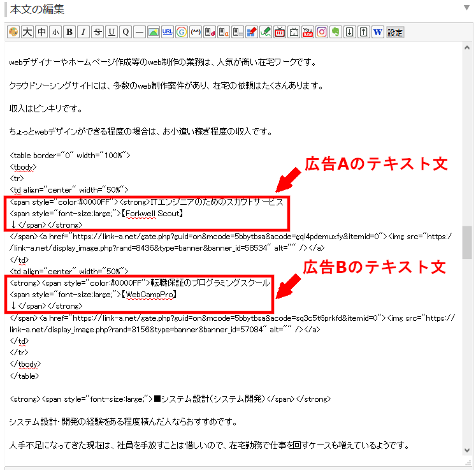This screenshot has height=470, width=476.
Task: Click the outlined TV icon
Action: [294, 32]
